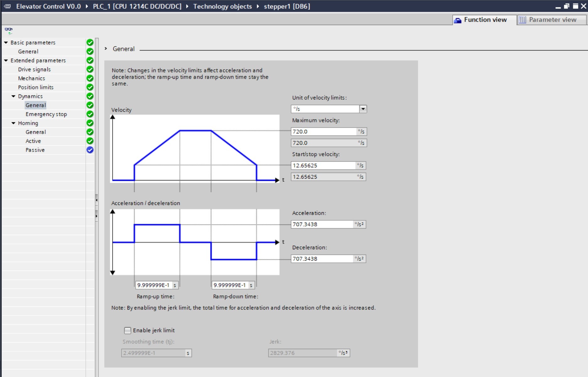The image size is (588, 377).
Task: Click the green check beside Position limits
Action: click(90, 87)
